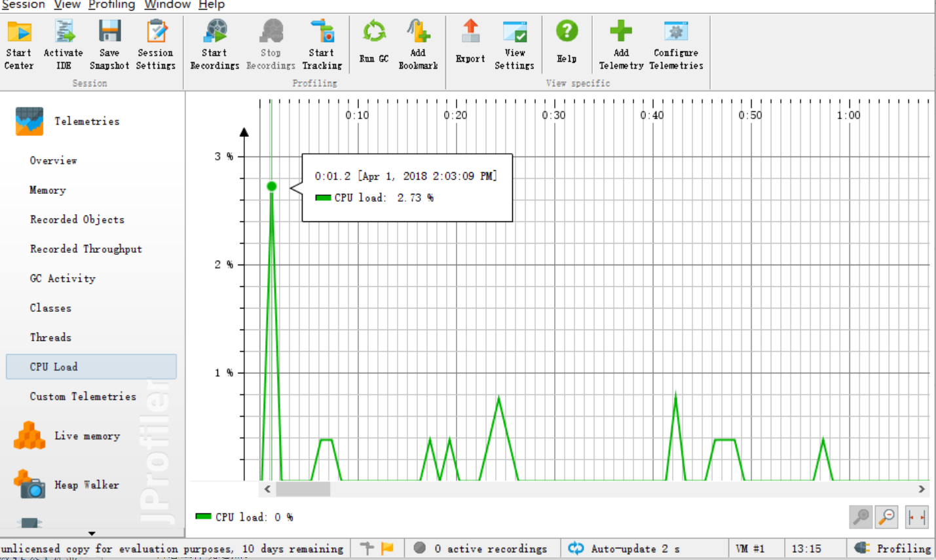Open View Settings
This screenshot has width=936, height=560.
tap(515, 45)
